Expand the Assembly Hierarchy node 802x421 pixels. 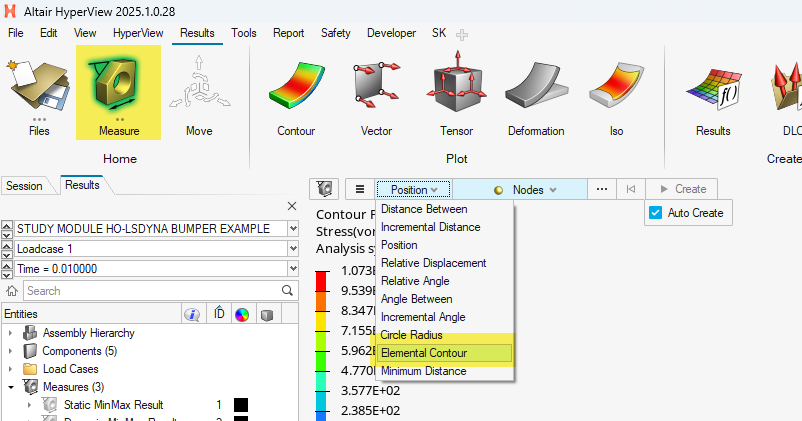[x=10, y=333]
